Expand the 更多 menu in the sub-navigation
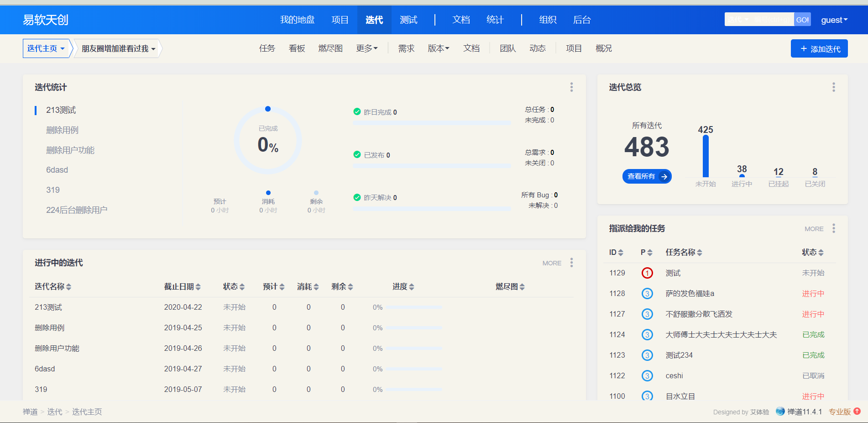This screenshot has height=423, width=868. pyautogui.click(x=367, y=48)
